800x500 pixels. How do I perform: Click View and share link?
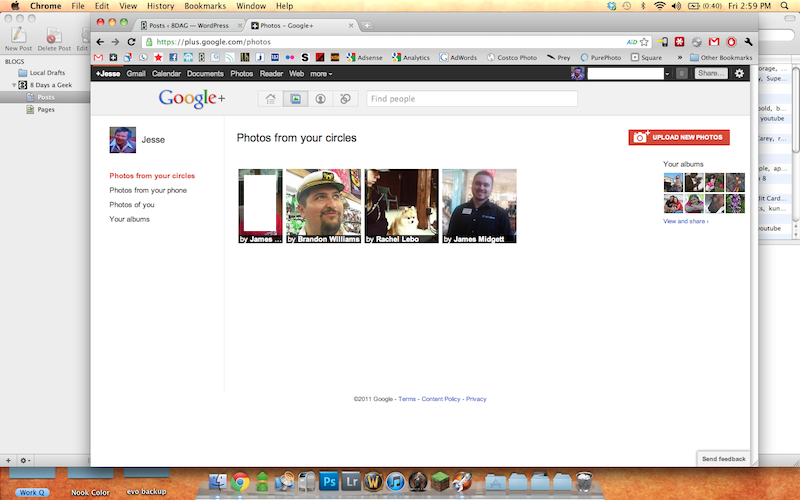pos(686,221)
